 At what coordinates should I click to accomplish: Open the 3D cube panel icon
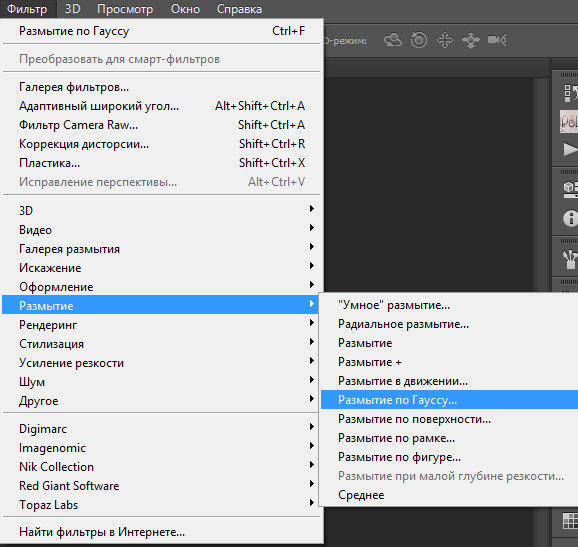(x=570, y=189)
